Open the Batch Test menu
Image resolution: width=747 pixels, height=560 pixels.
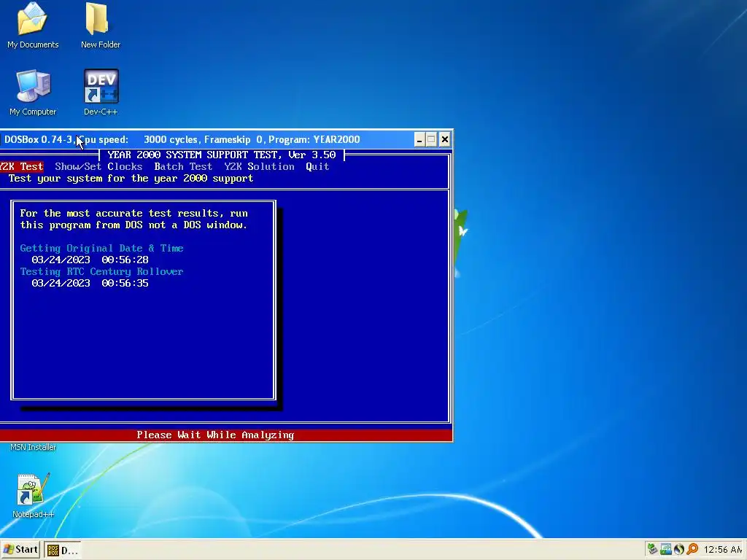pos(183,166)
